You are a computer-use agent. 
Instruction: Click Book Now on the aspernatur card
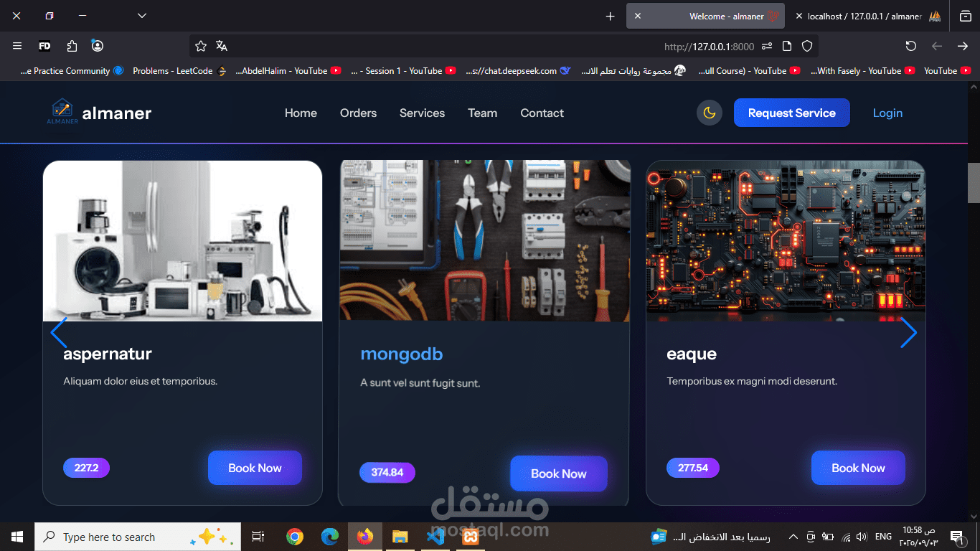click(x=255, y=468)
